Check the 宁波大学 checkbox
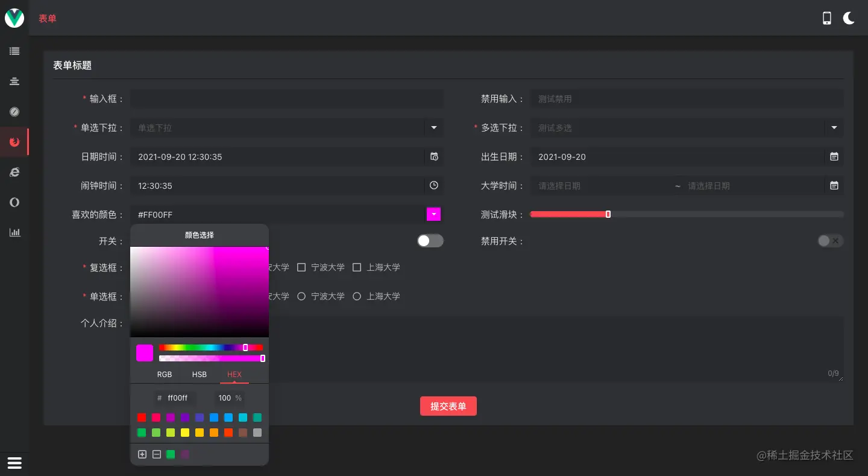The image size is (868, 476). 301,267
